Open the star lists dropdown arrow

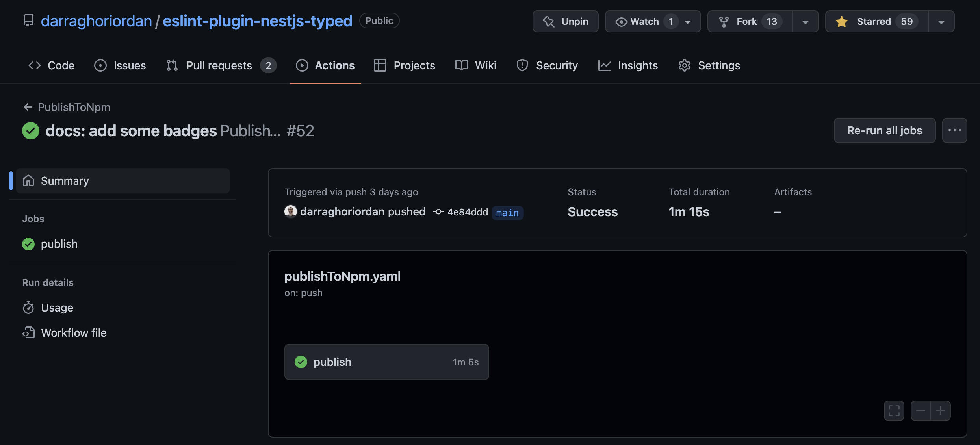point(941,21)
